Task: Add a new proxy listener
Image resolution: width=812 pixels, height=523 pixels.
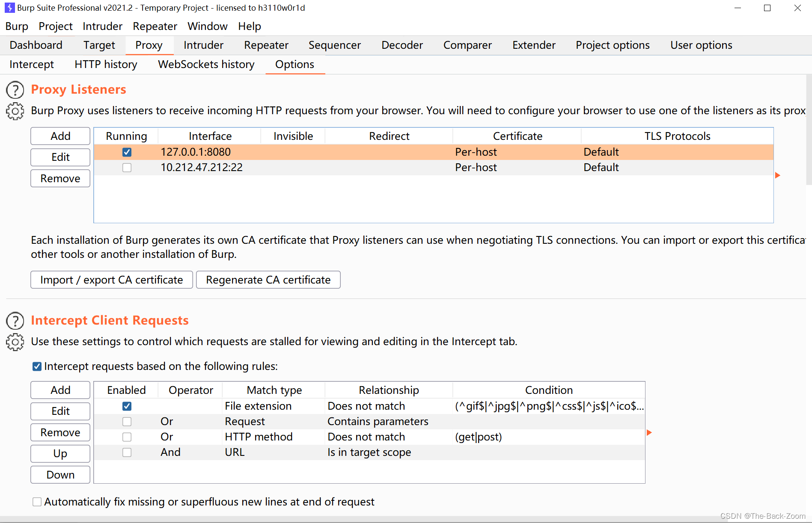Action: click(x=60, y=136)
